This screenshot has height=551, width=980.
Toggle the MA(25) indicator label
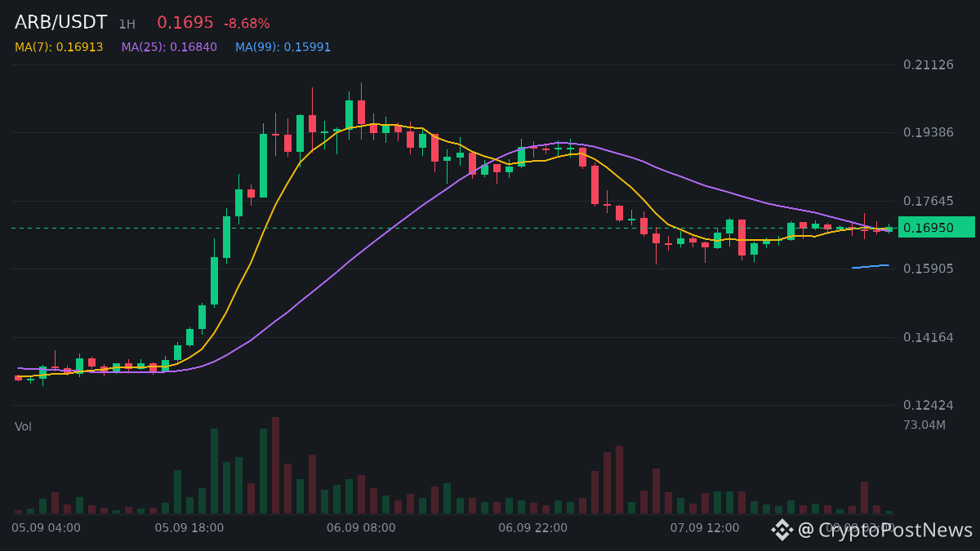click(169, 47)
